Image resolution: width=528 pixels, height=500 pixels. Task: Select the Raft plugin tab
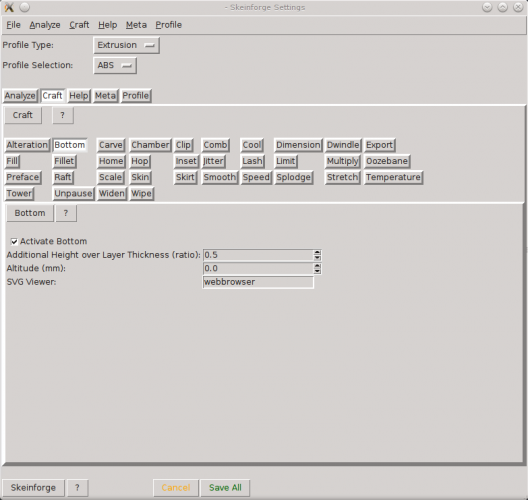pos(63,177)
